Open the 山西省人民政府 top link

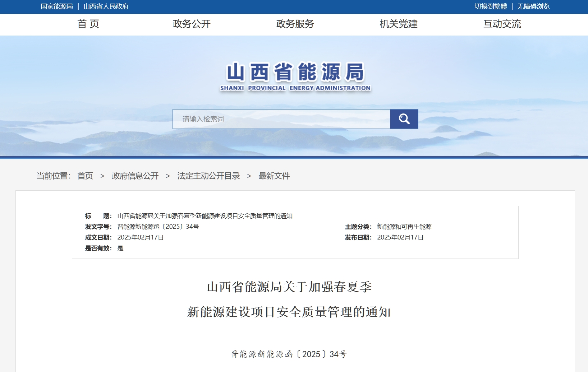(x=106, y=6)
